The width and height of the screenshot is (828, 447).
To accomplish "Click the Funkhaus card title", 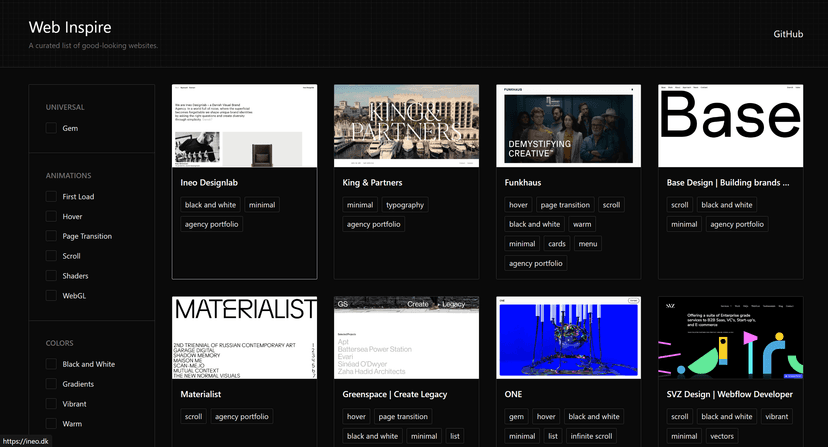I will click(x=523, y=182).
